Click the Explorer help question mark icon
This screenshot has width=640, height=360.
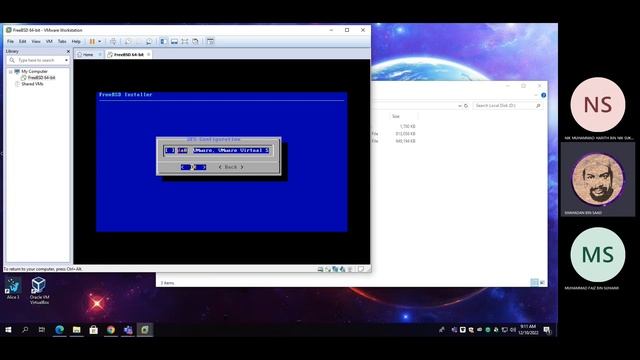[x=543, y=95]
